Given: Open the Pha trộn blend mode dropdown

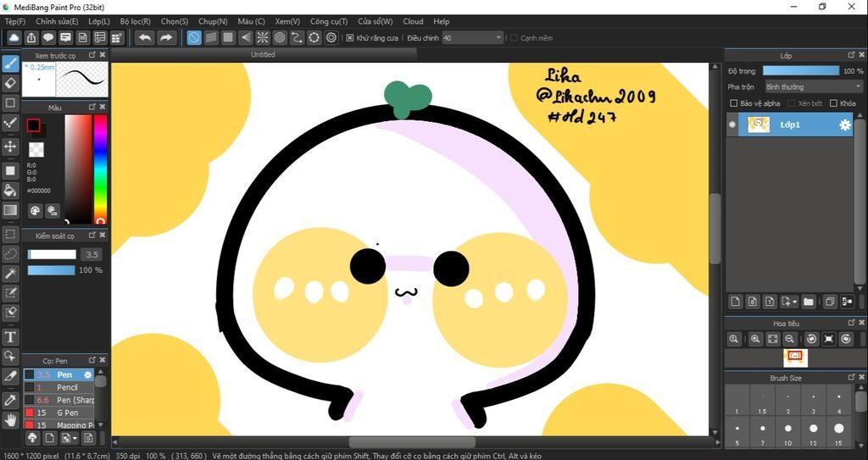Looking at the screenshot, I should 813,86.
